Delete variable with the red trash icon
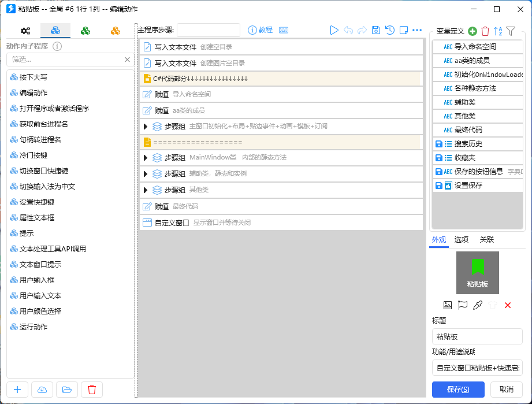This screenshot has height=404, width=532. click(485, 31)
